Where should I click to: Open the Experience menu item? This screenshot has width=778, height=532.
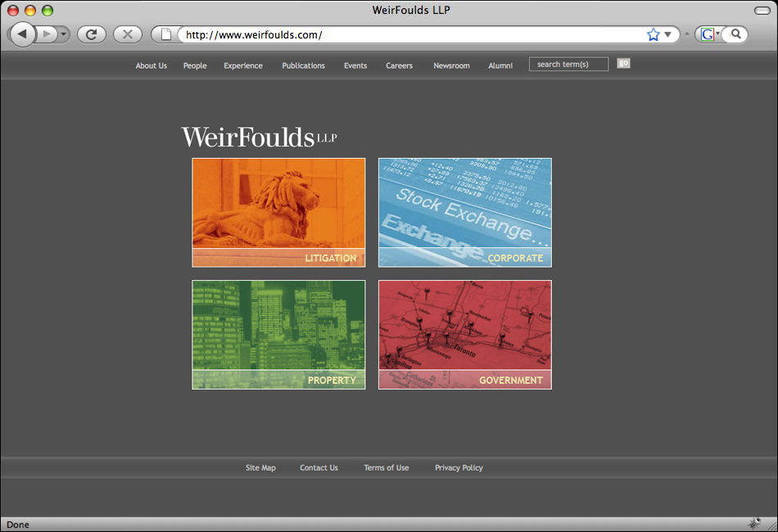[x=243, y=65]
